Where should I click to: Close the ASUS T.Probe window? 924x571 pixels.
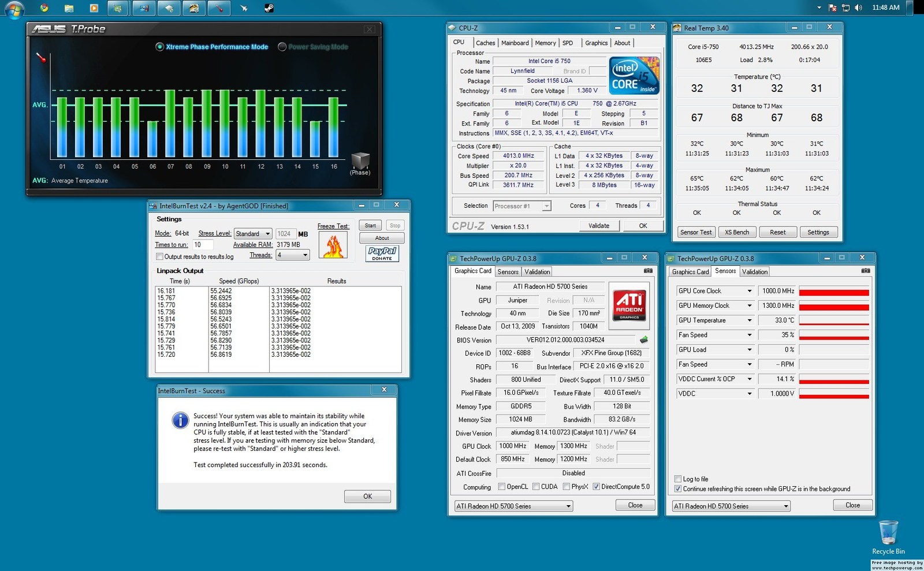(x=370, y=29)
